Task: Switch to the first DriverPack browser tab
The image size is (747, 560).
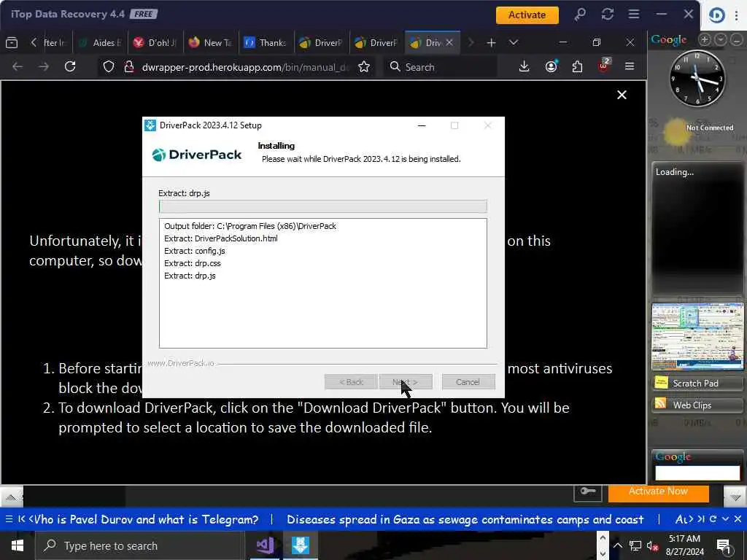Action: 321,43
